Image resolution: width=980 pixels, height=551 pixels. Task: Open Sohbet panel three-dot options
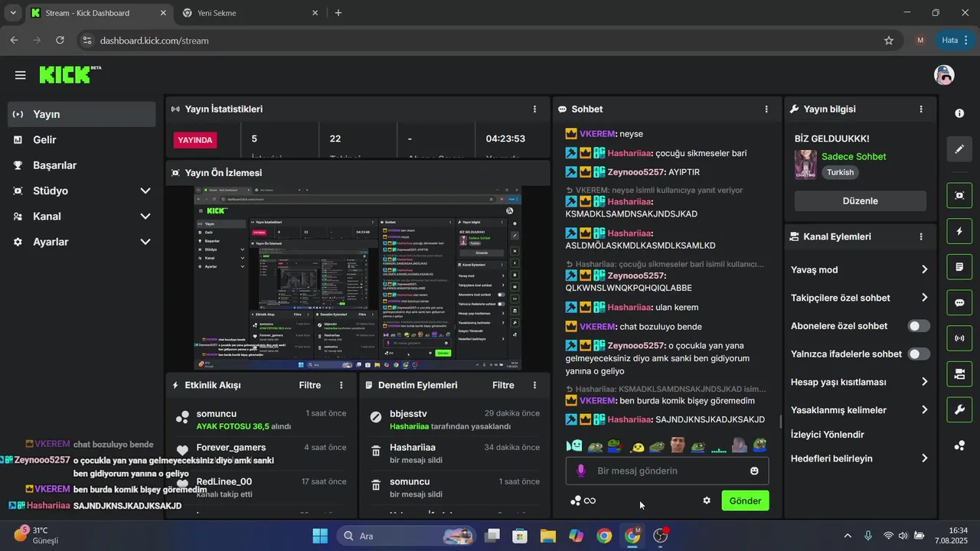766,109
